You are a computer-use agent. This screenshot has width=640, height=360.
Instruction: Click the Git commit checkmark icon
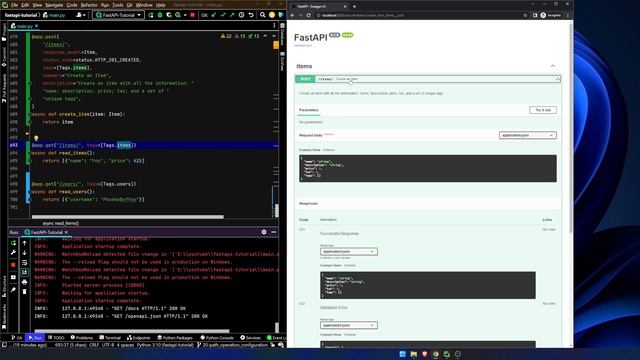coord(223,15)
